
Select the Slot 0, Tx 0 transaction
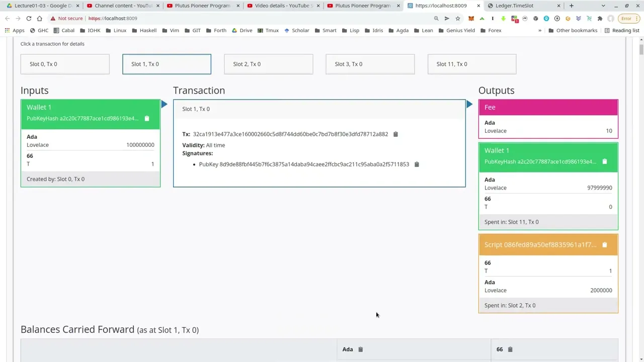(x=65, y=64)
